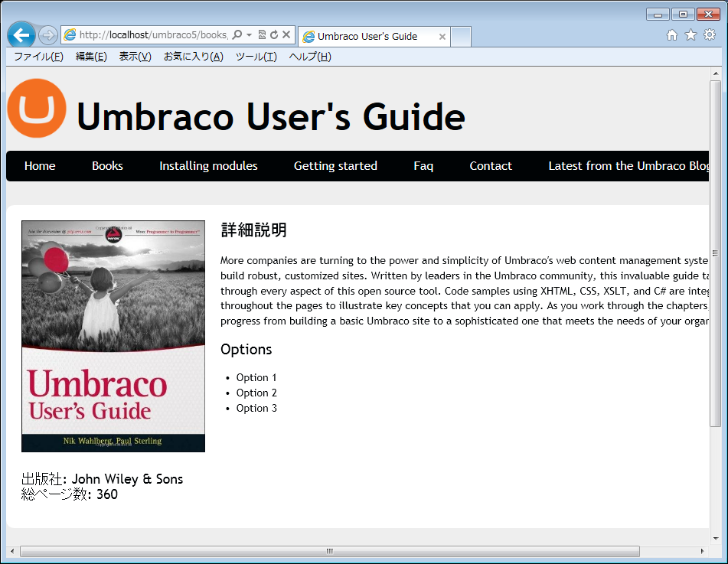Close the Umbraco User's Guide tab

442,37
